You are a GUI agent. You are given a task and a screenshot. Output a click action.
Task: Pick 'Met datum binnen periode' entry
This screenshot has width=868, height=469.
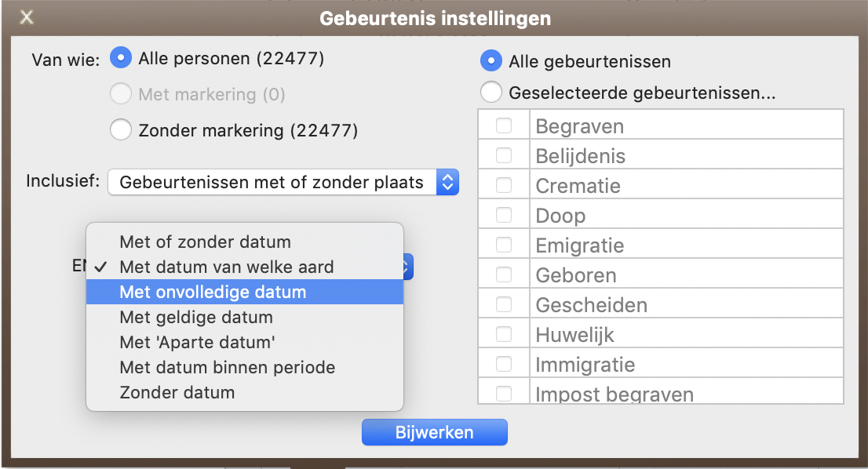[227, 367]
